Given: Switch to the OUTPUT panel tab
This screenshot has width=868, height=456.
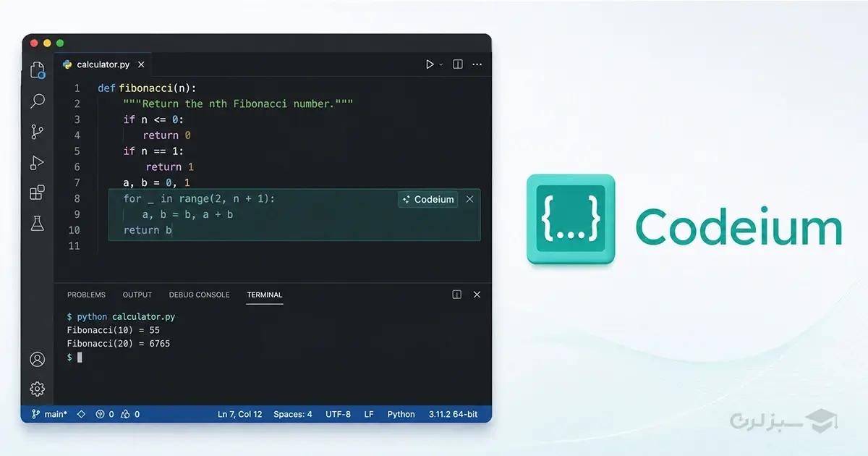Looking at the screenshot, I should [x=137, y=295].
